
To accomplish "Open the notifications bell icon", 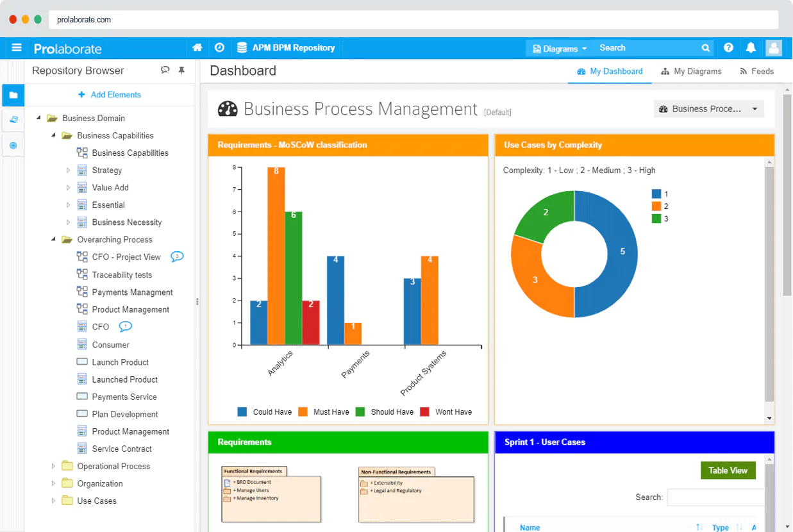I will click(x=751, y=47).
